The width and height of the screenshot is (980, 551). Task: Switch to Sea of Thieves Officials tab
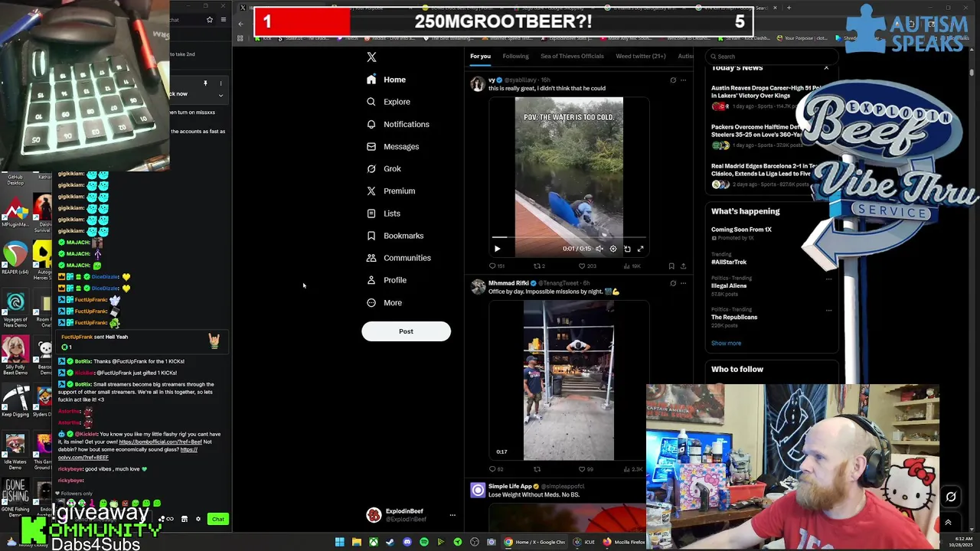click(572, 56)
